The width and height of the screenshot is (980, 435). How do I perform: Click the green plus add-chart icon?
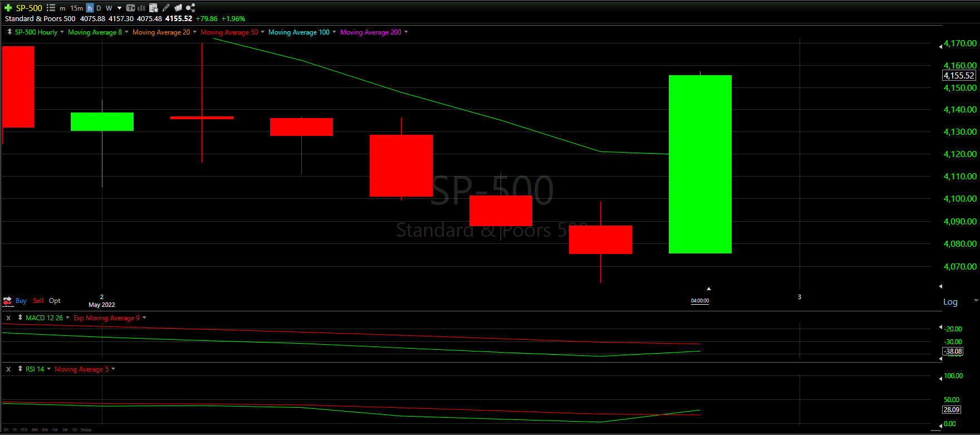click(8, 8)
